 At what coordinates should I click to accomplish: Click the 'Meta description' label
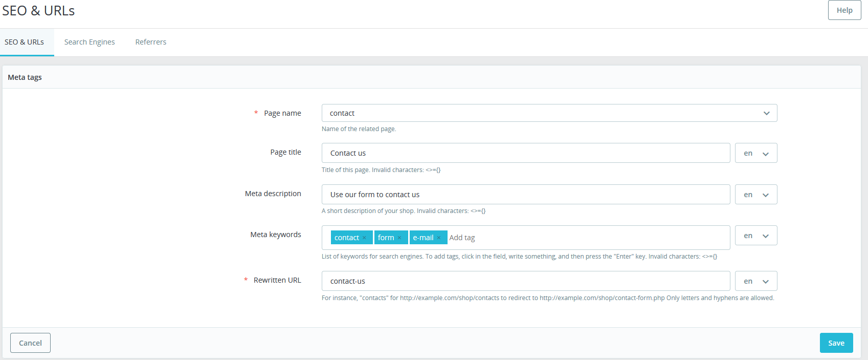click(273, 194)
